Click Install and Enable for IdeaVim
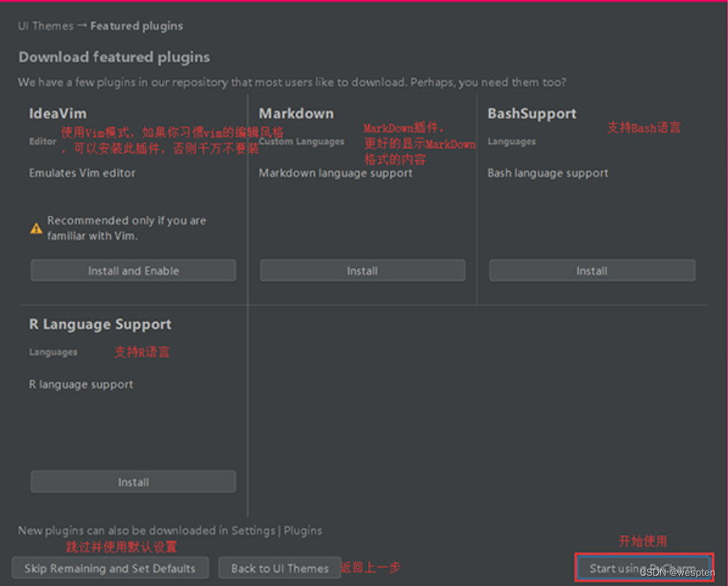728x586 pixels. pos(133,270)
